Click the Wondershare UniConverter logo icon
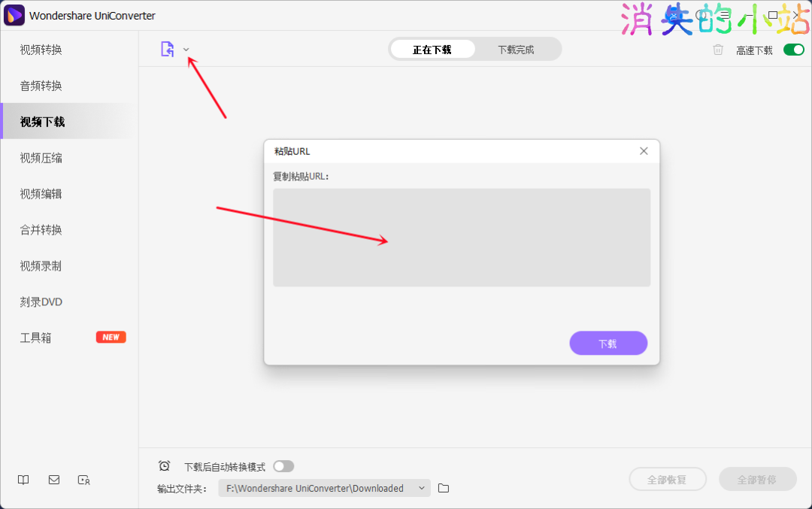 click(x=14, y=15)
